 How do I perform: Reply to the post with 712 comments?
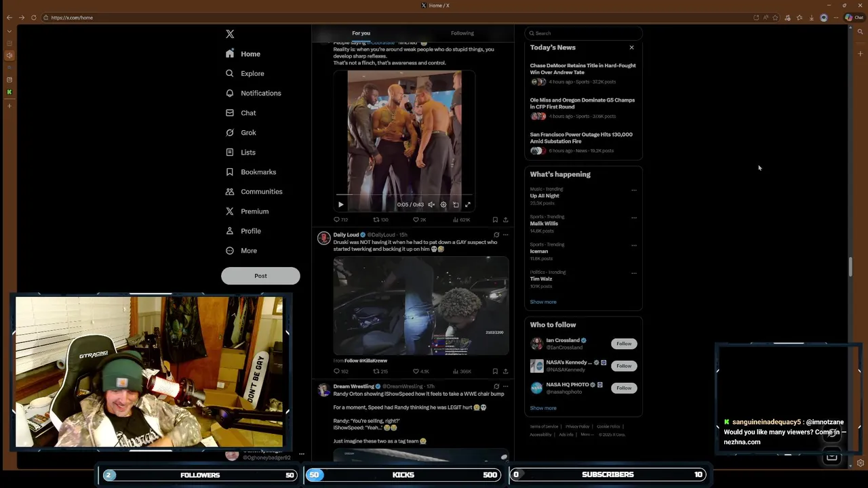tap(340, 220)
